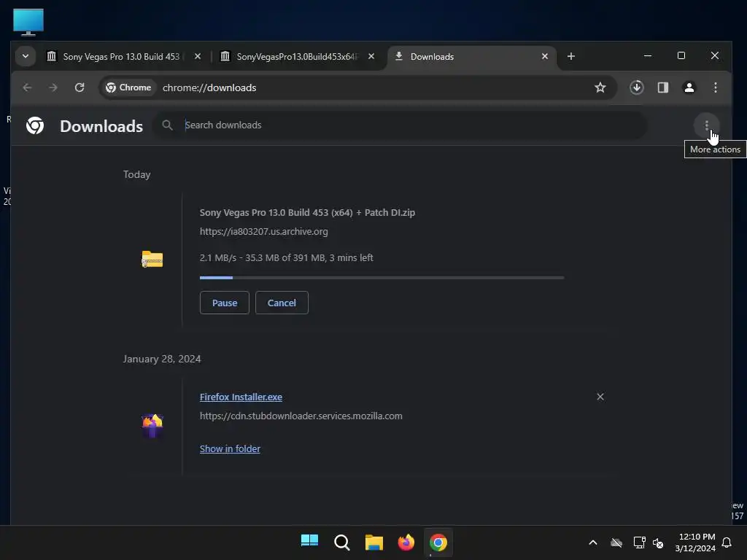Cancel the Sony Vegas download
Image resolution: width=747 pixels, height=560 pixels.
282,303
